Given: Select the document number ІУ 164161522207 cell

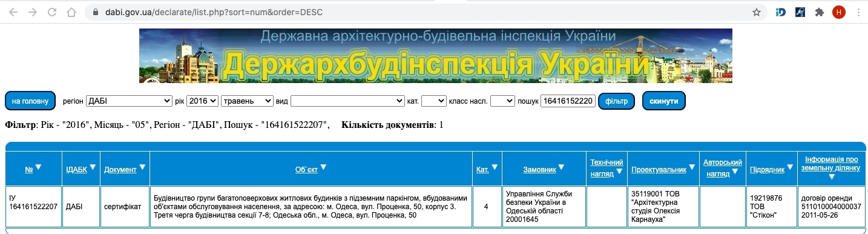Looking at the screenshot, I should (34, 207).
